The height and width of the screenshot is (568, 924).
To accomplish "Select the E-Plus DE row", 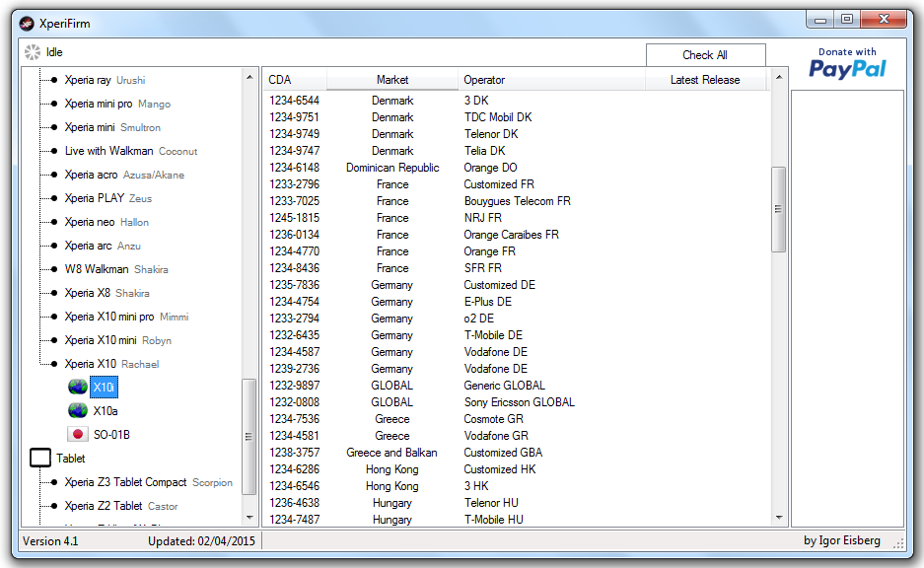I will 516,302.
